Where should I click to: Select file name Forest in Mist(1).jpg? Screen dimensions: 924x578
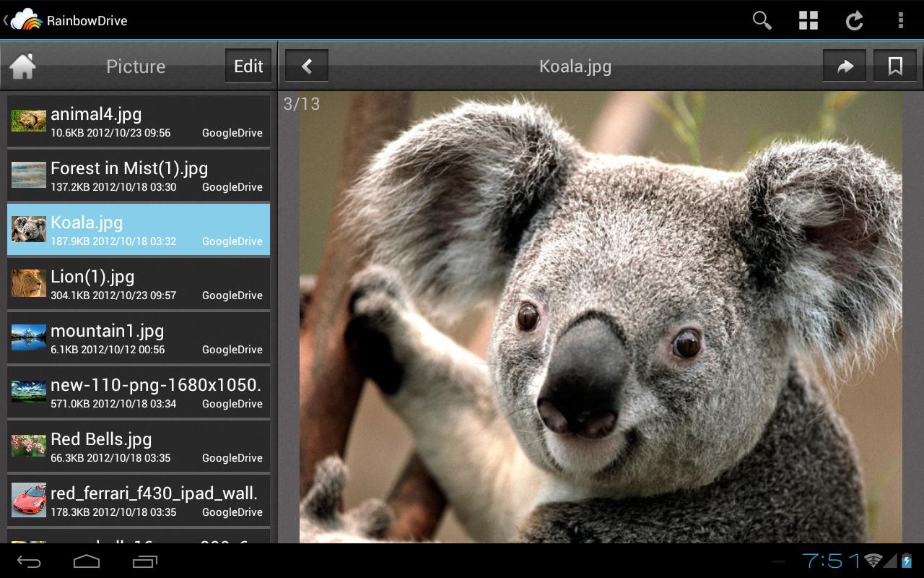coord(129,168)
